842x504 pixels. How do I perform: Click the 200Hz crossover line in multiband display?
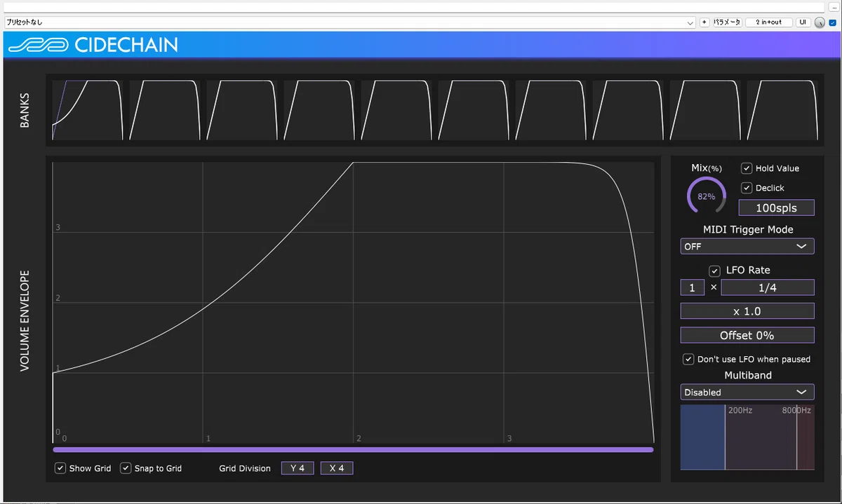tap(725, 437)
